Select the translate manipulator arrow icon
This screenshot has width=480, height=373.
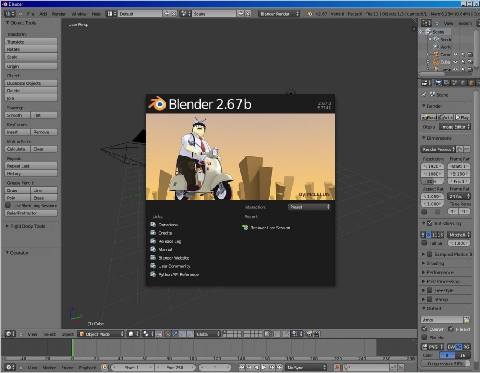tap(175, 334)
